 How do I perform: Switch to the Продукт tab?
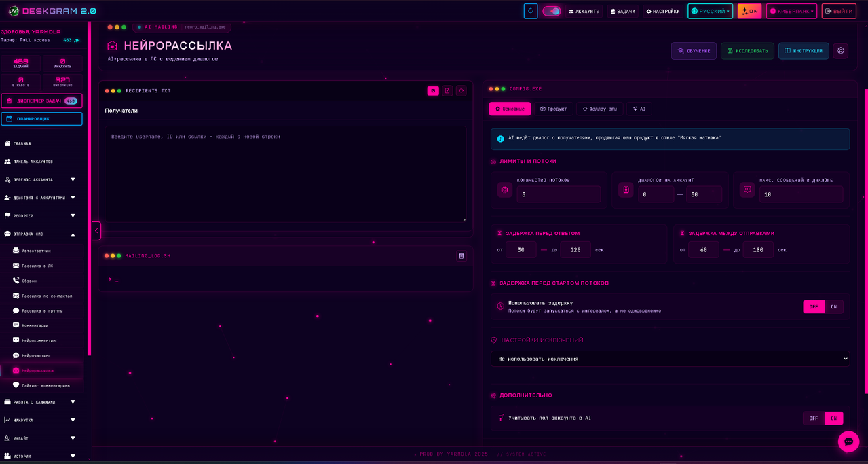coord(553,109)
